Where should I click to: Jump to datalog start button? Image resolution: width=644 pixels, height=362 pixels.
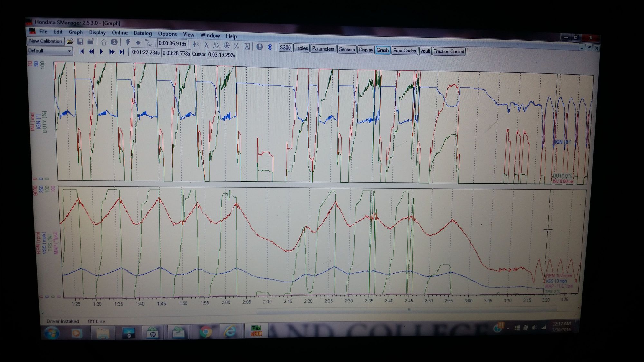pyautogui.click(x=81, y=51)
